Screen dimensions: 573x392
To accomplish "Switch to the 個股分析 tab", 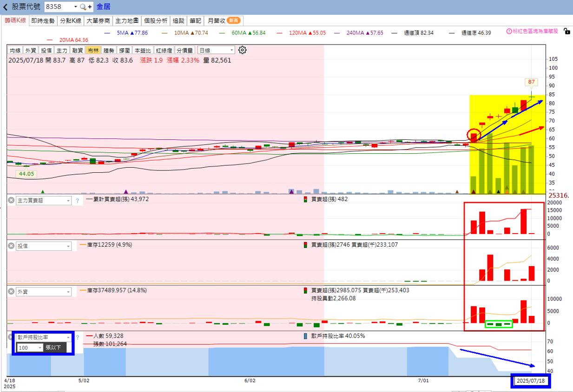I will point(156,21).
